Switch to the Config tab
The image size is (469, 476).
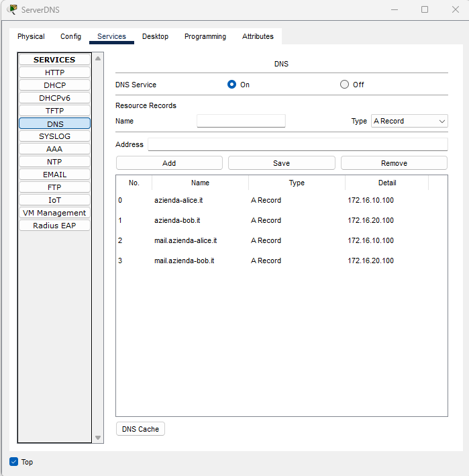(x=70, y=36)
